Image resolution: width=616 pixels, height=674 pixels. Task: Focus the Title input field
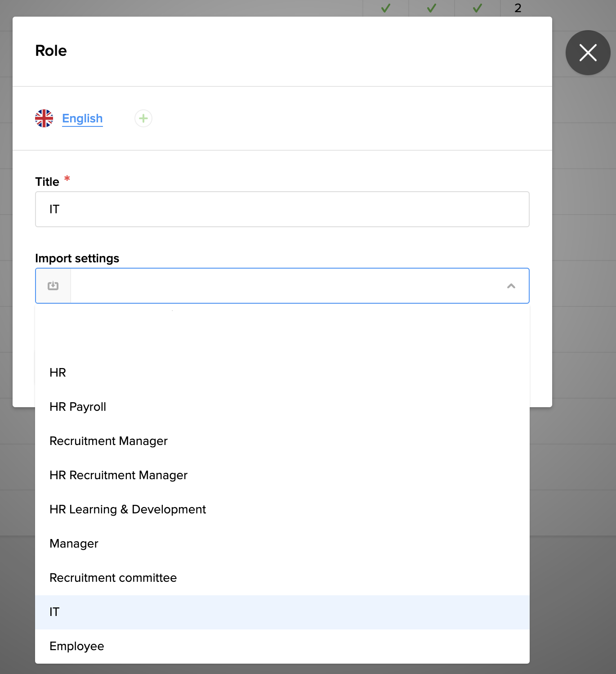[x=282, y=209]
